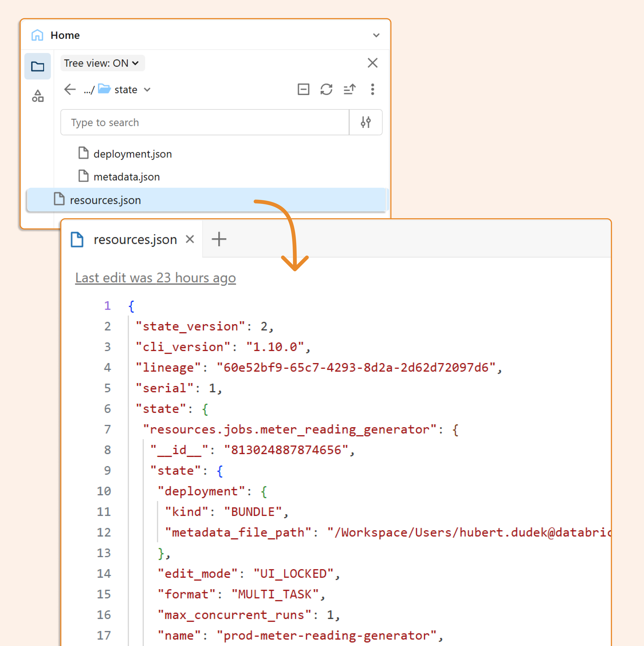644x646 pixels.
Task: Click the "deployment": { line
Action: click(x=213, y=491)
